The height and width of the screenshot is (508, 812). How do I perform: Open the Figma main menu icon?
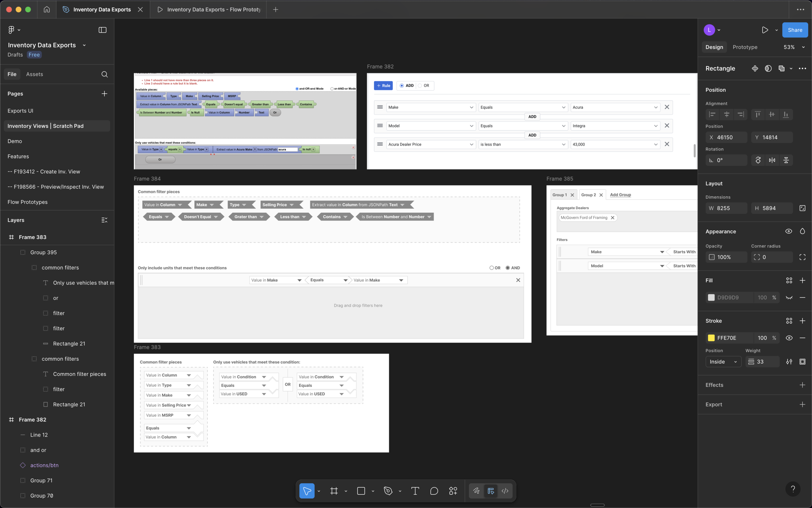(11, 30)
